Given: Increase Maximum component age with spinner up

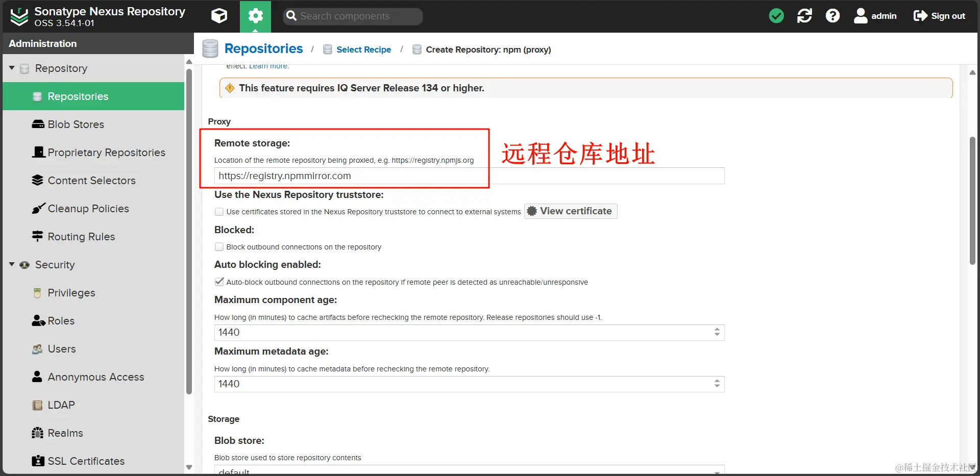Looking at the screenshot, I should point(717,330).
